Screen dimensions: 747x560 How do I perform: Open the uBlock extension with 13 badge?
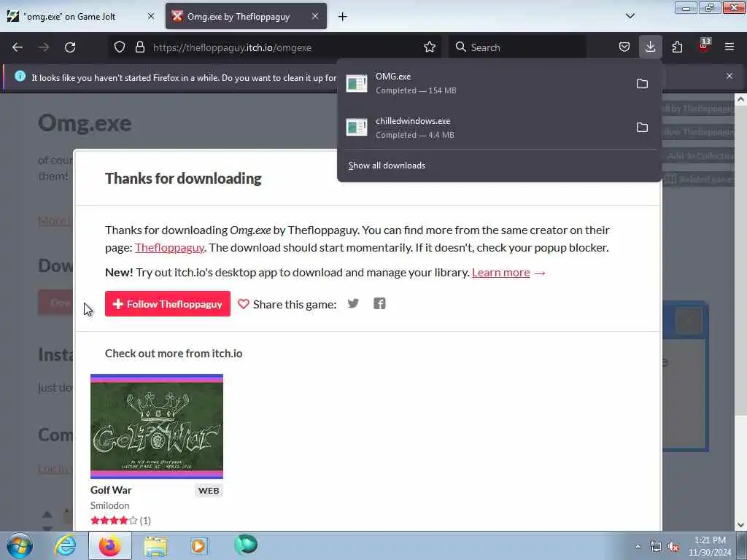point(704,46)
